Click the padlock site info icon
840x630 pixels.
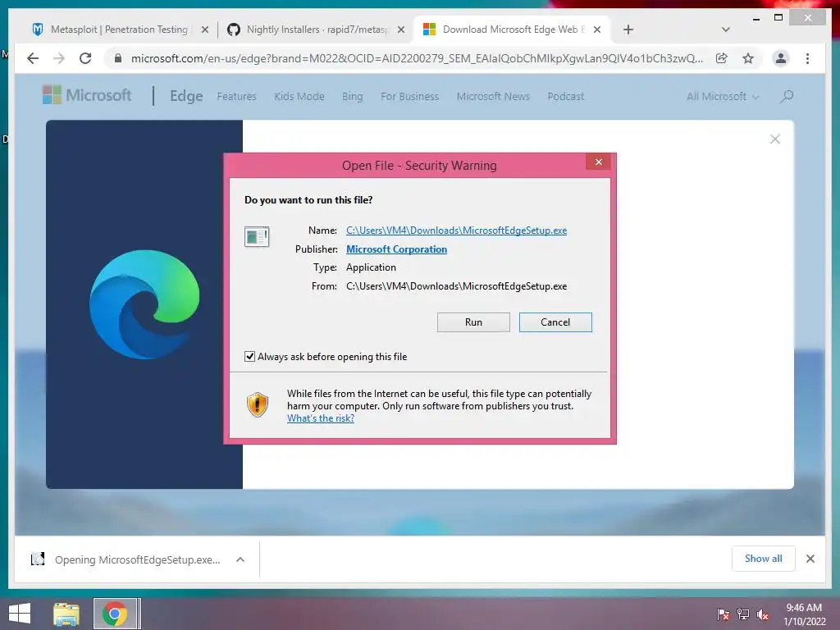click(x=118, y=58)
